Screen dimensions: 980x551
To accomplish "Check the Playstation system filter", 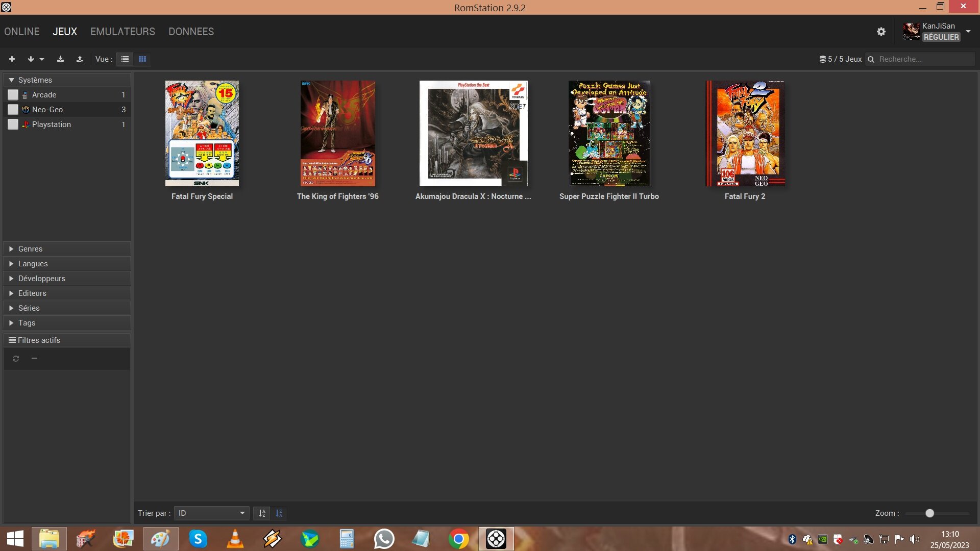I will [x=13, y=124].
